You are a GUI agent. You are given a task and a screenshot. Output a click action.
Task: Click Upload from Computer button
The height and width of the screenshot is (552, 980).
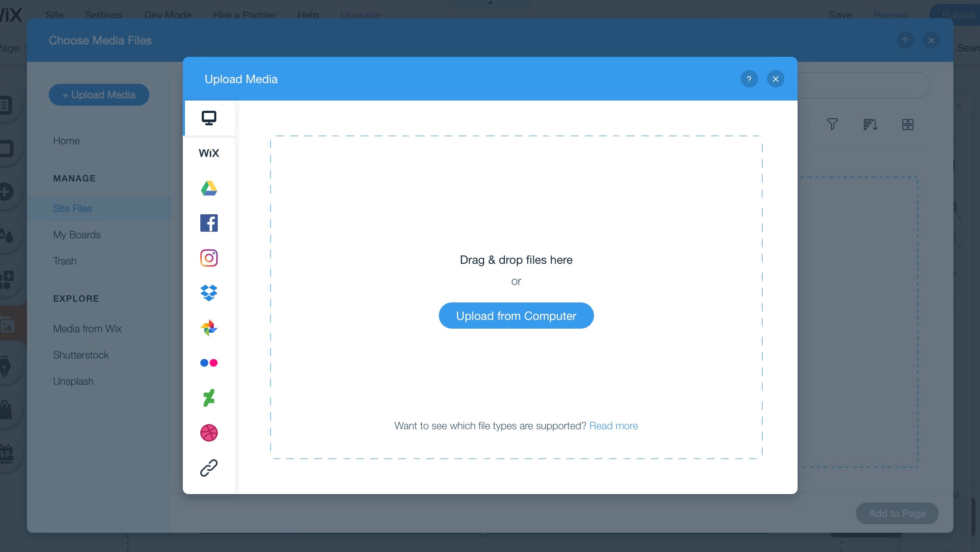coord(516,316)
